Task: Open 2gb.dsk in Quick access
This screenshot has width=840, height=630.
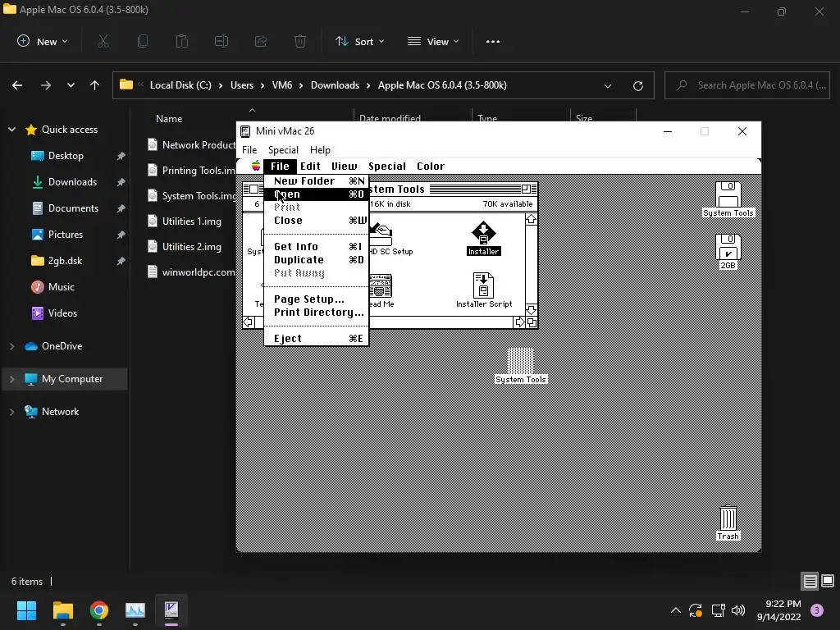Action: pyautogui.click(x=66, y=260)
